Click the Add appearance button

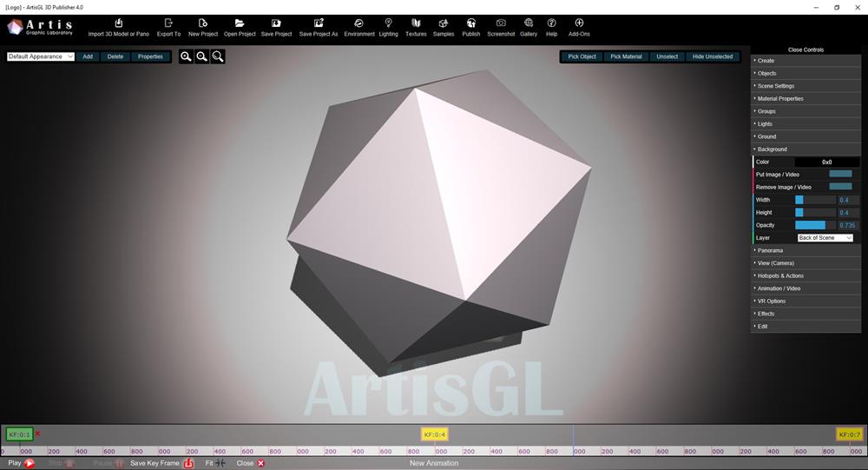tap(88, 56)
